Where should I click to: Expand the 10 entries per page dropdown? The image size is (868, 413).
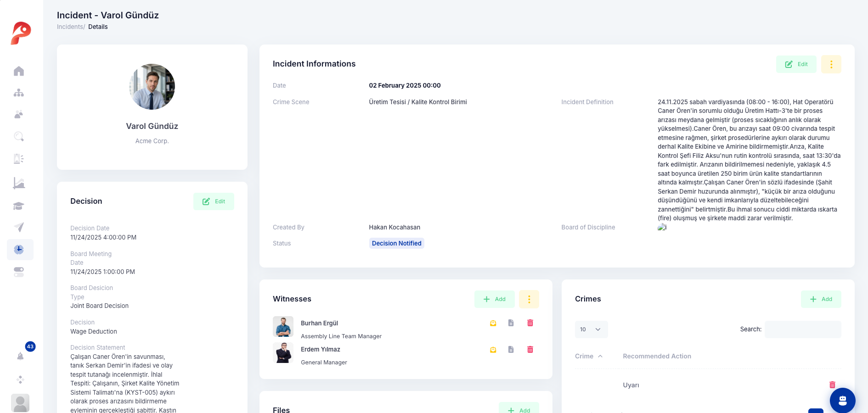[591, 329]
